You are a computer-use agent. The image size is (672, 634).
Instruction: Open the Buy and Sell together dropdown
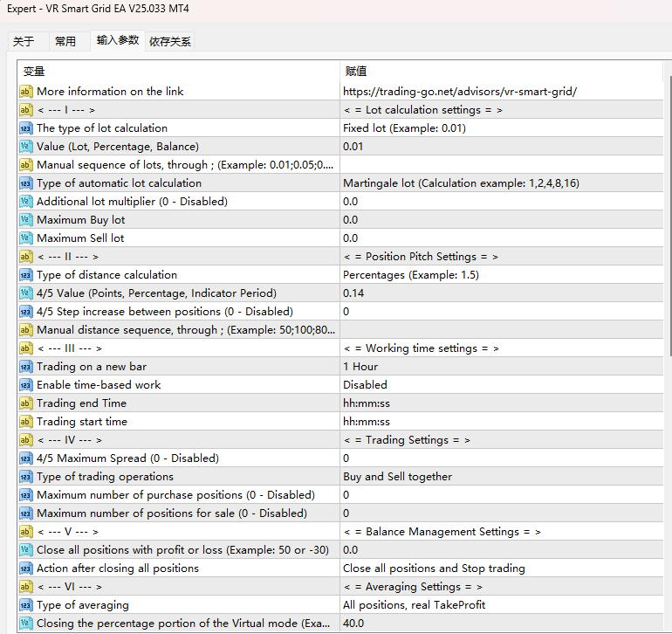pyautogui.click(x=502, y=477)
